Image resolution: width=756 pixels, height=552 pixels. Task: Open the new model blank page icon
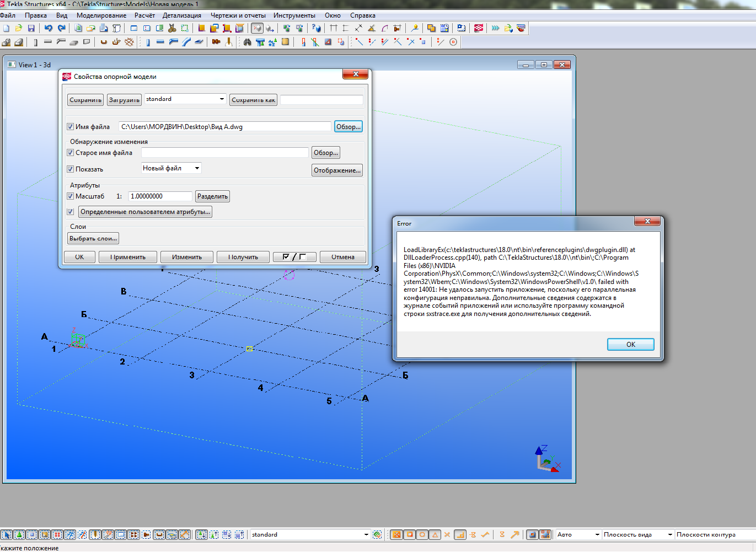coord(6,28)
